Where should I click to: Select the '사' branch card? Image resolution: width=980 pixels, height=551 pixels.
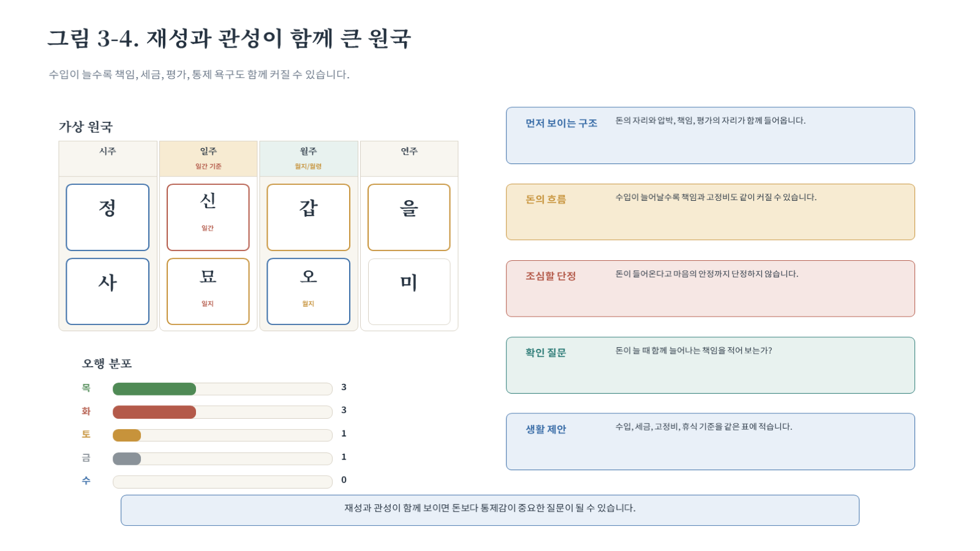(x=108, y=291)
